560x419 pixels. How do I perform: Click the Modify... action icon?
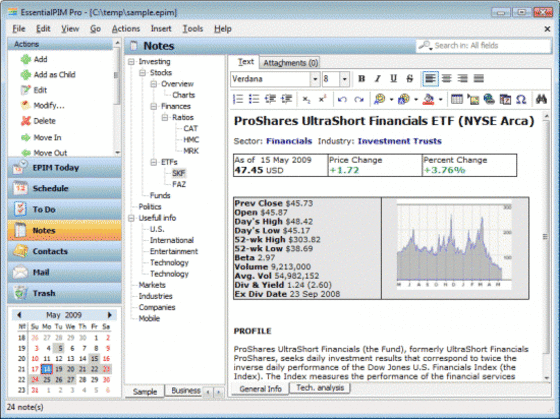pyautogui.click(x=26, y=105)
